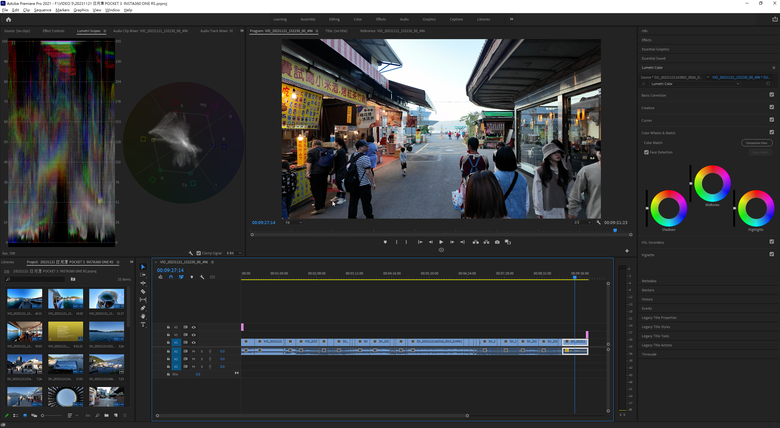Add marker in Program monitor

pos(385,242)
